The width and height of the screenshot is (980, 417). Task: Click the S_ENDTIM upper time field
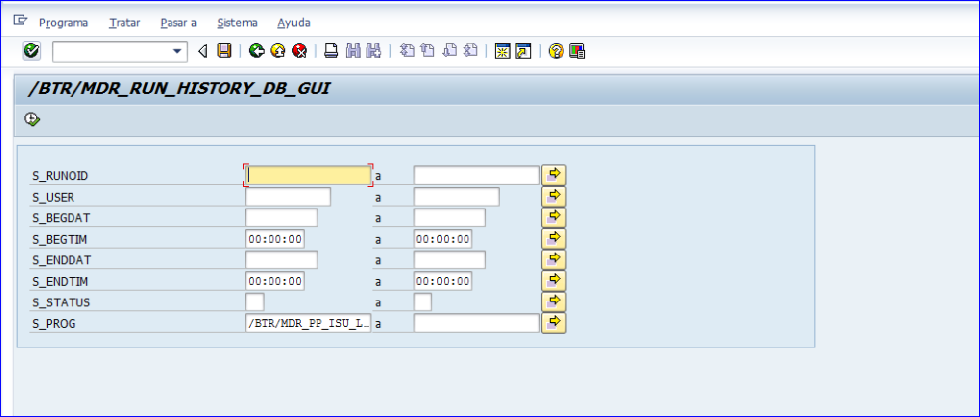pyautogui.click(x=443, y=281)
